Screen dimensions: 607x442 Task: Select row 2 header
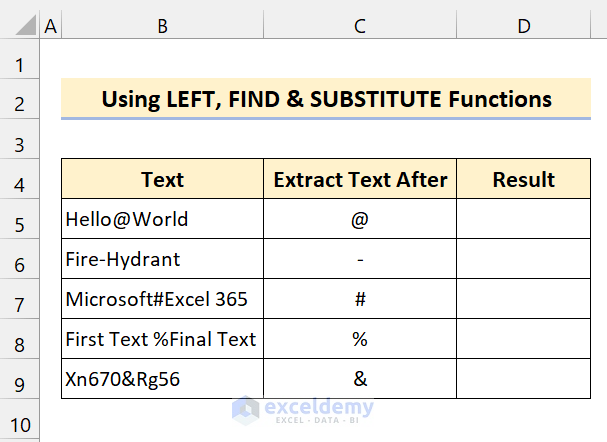(20, 100)
